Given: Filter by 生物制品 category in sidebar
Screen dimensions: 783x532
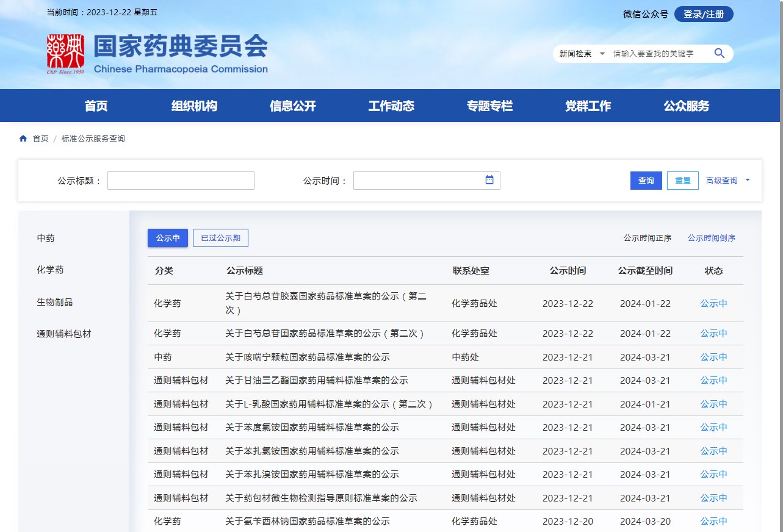Looking at the screenshot, I should tap(55, 302).
